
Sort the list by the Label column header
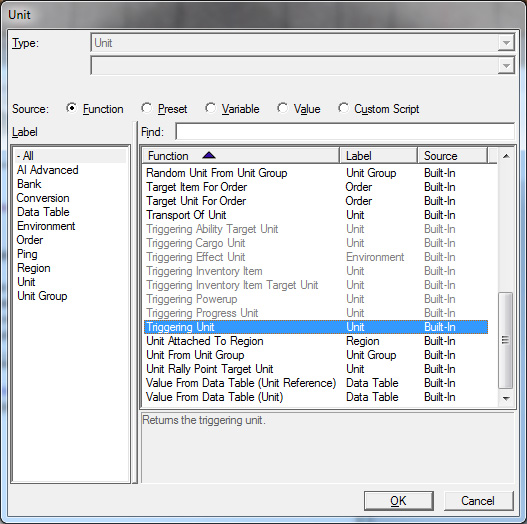[378, 156]
